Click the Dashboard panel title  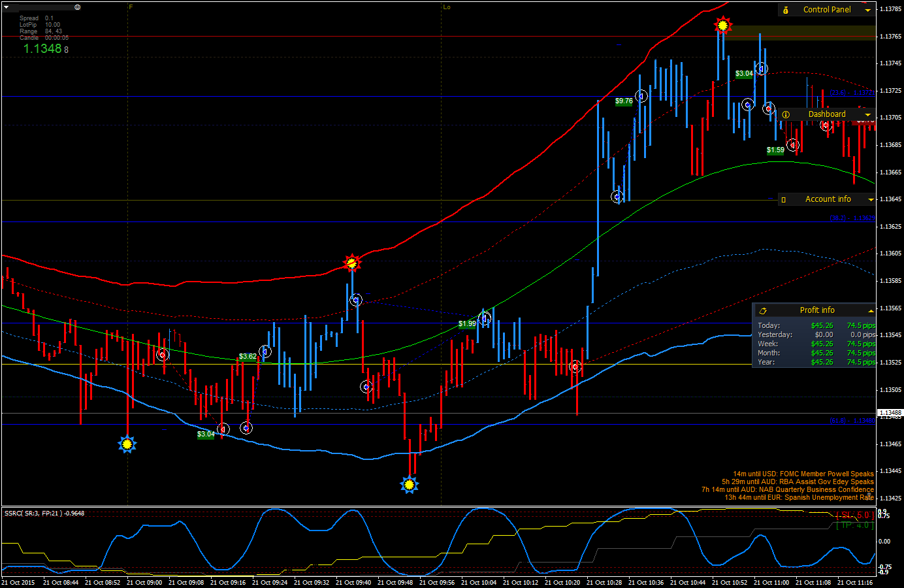tap(827, 114)
